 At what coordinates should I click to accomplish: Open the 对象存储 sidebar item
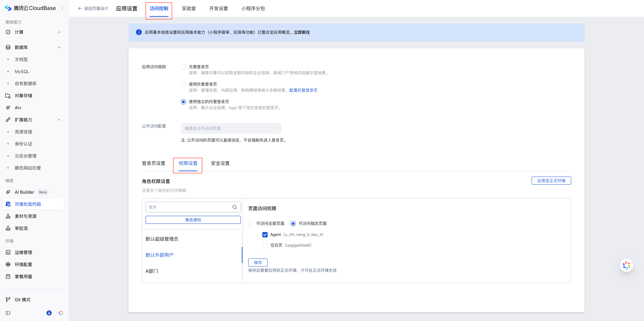pos(23,96)
